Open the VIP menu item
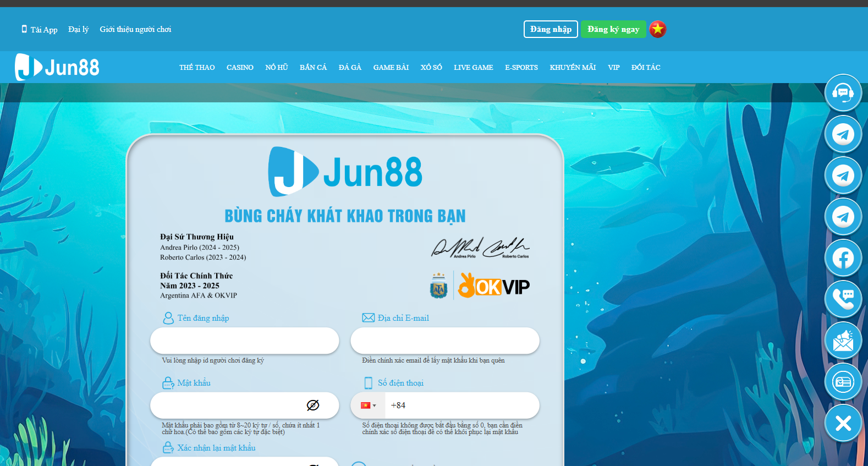Screen dimensions: 868x466 click(x=614, y=67)
